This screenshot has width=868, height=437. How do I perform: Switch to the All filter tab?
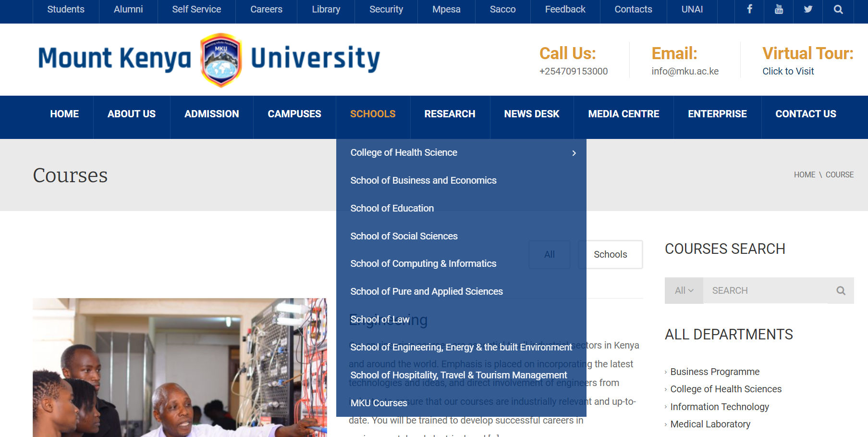click(550, 254)
